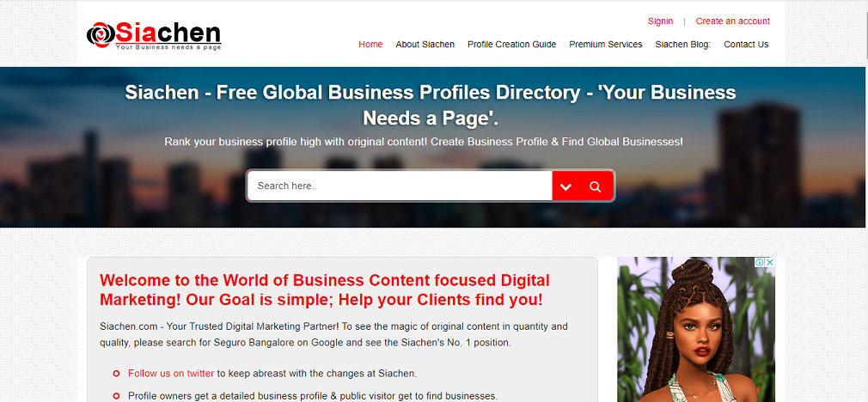The image size is (868, 402).
Task: Click the Create an account link
Action: point(732,21)
